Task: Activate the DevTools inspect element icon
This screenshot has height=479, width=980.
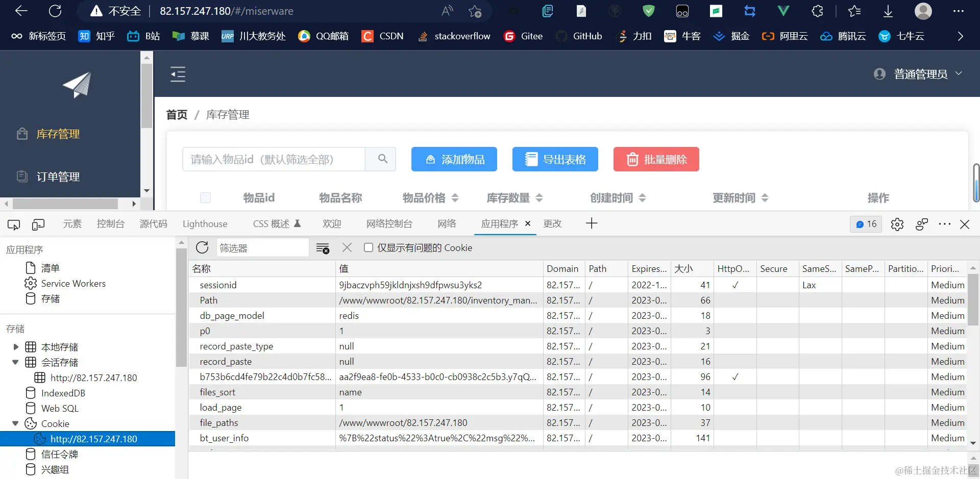Action: (x=14, y=224)
